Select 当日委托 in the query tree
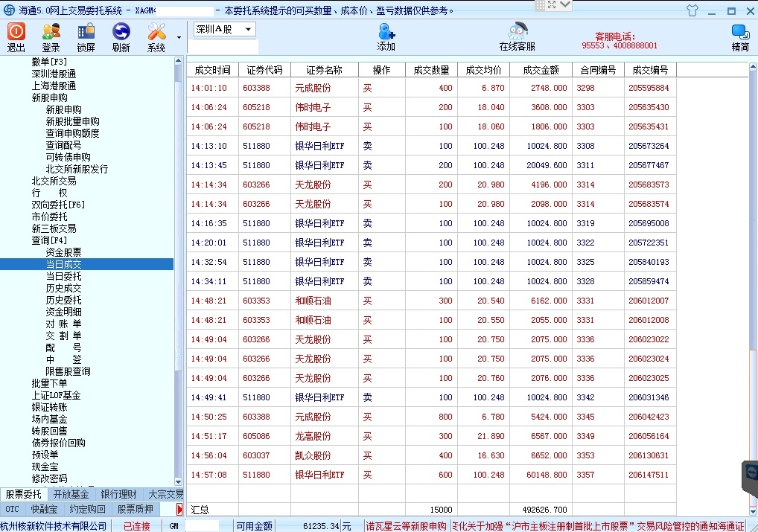Screen dimensions: 758x532 click(64, 276)
